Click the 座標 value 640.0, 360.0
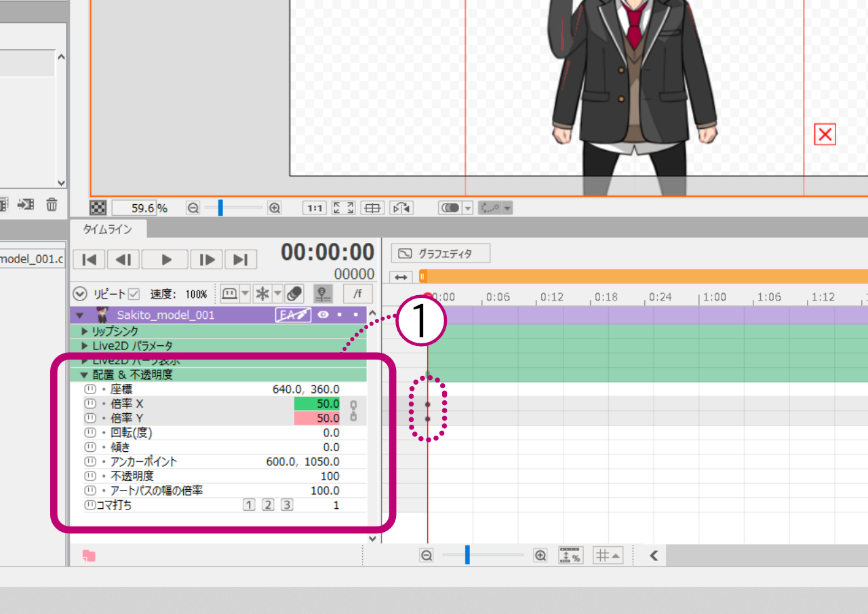The width and height of the screenshot is (868, 614). (x=306, y=389)
